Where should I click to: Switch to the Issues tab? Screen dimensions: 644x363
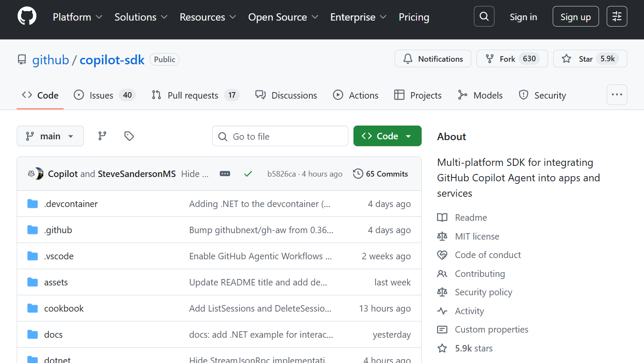pos(101,95)
